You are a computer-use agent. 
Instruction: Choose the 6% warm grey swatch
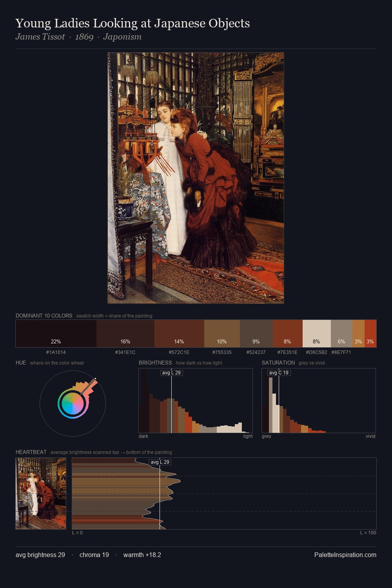point(341,334)
